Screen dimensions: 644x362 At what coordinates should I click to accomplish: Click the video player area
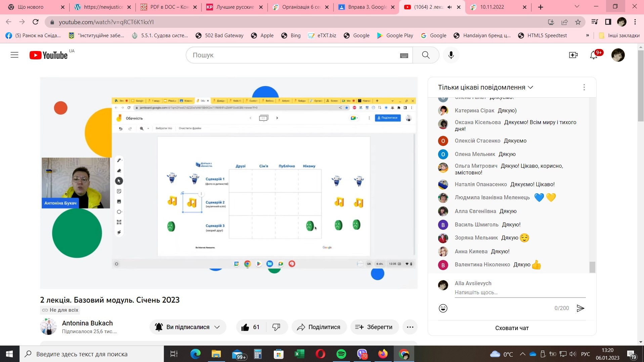tap(228, 183)
